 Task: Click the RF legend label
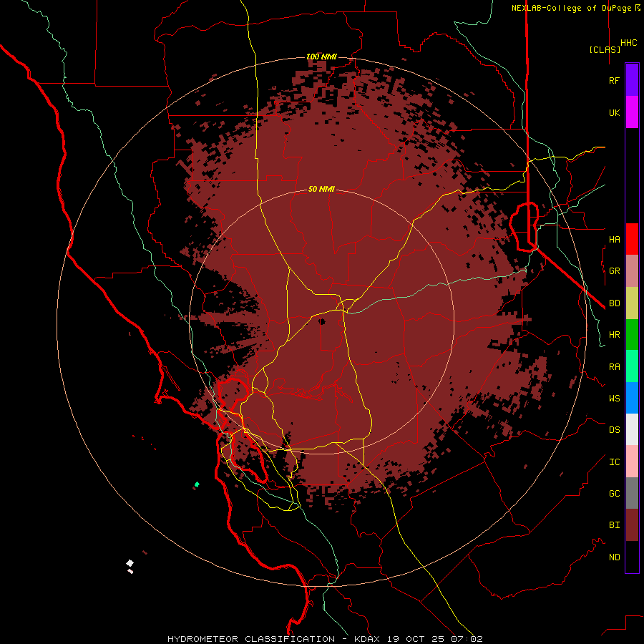614,80
